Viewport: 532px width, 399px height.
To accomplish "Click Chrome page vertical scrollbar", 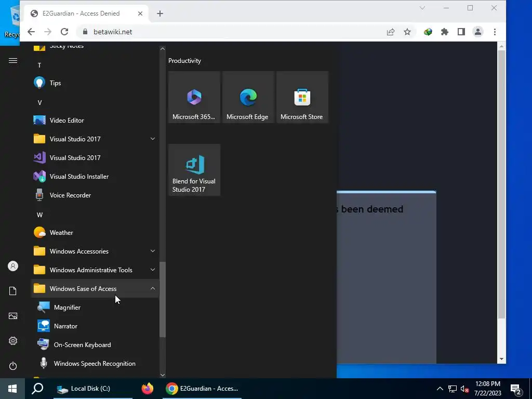I will click(501, 184).
